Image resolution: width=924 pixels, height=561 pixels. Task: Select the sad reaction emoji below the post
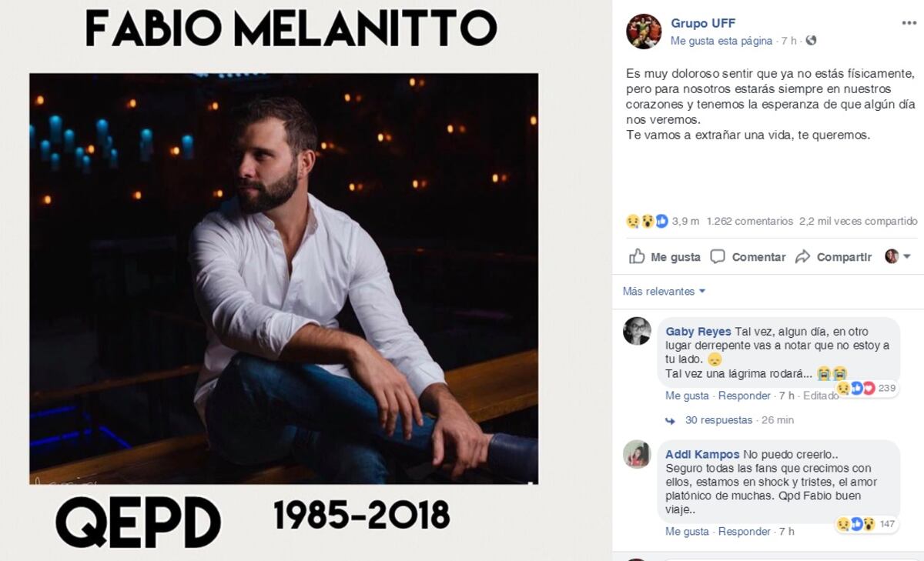[631, 219]
